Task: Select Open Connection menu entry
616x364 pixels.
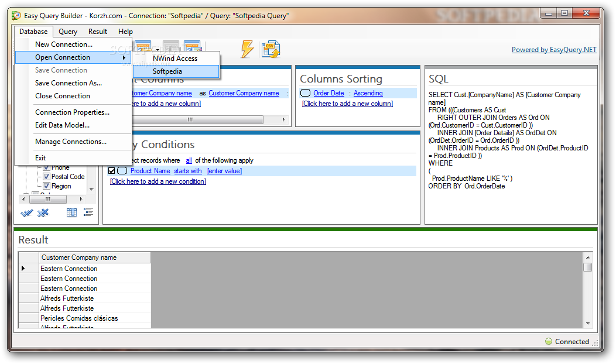Action: pyautogui.click(x=73, y=57)
